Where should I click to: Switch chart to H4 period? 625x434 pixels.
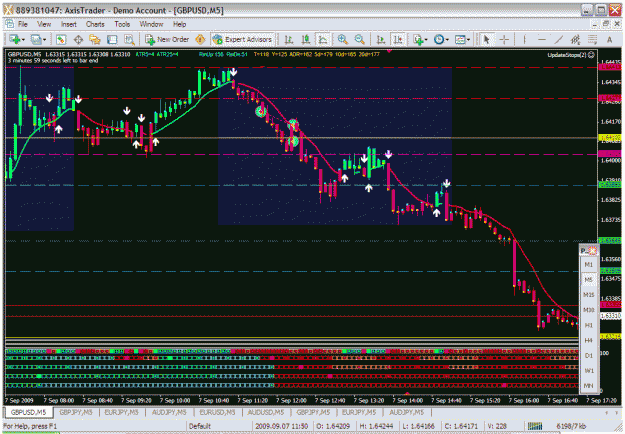pyautogui.click(x=589, y=340)
